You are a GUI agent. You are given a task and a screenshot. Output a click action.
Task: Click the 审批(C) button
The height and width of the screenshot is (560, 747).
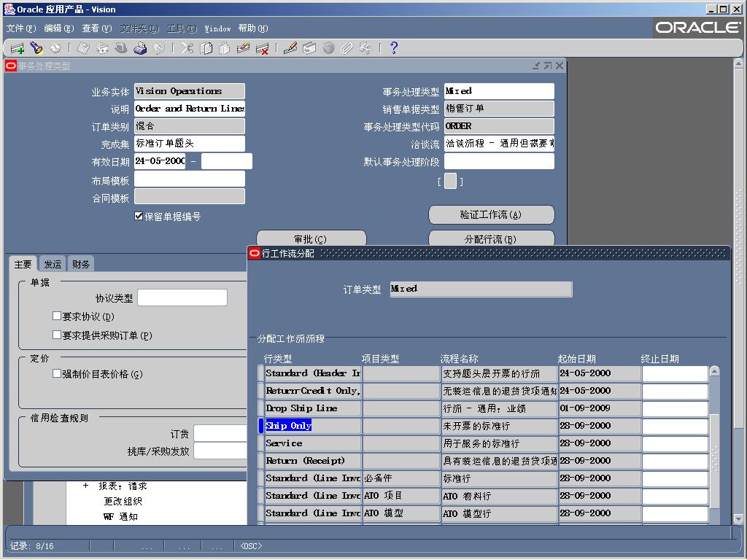[311, 238]
